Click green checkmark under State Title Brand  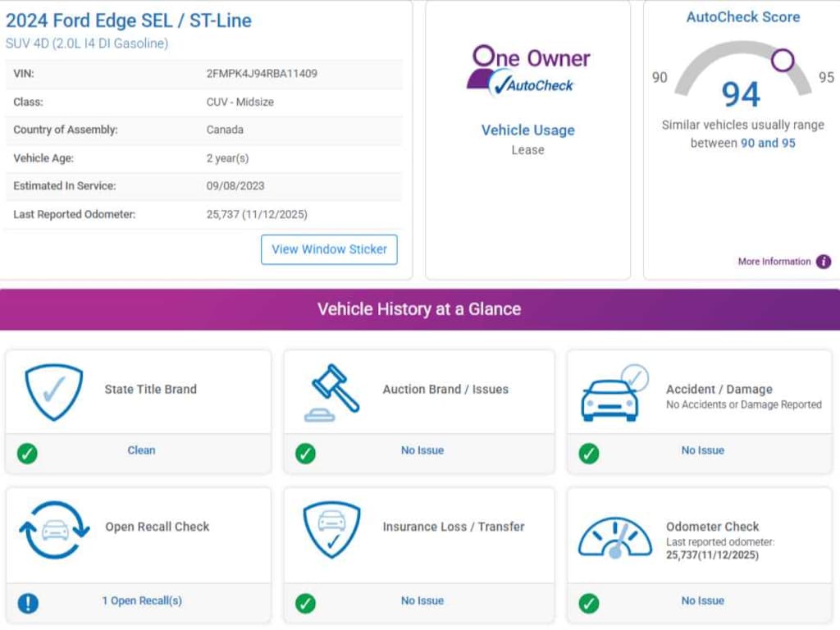click(x=27, y=453)
